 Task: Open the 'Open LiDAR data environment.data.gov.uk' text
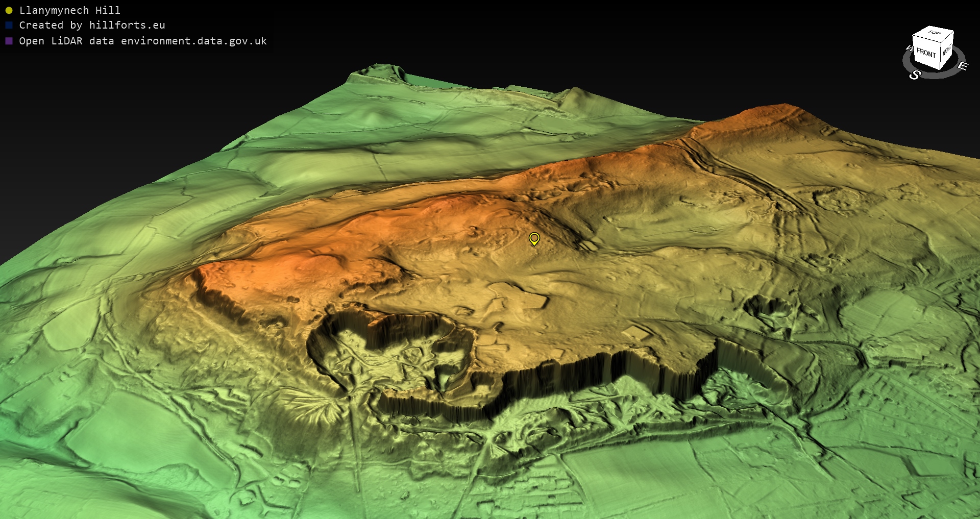[143, 41]
